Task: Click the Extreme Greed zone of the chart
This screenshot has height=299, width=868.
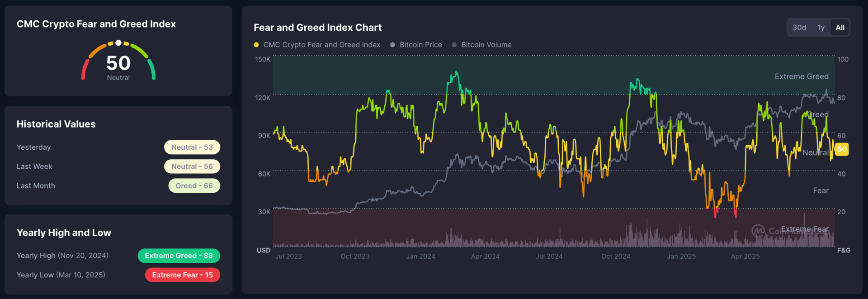Action: click(554, 75)
